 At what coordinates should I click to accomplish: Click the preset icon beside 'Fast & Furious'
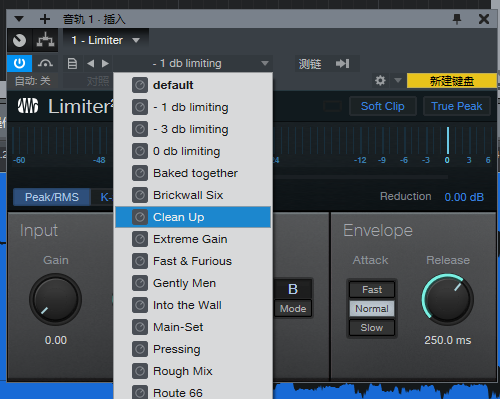[140, 261]
